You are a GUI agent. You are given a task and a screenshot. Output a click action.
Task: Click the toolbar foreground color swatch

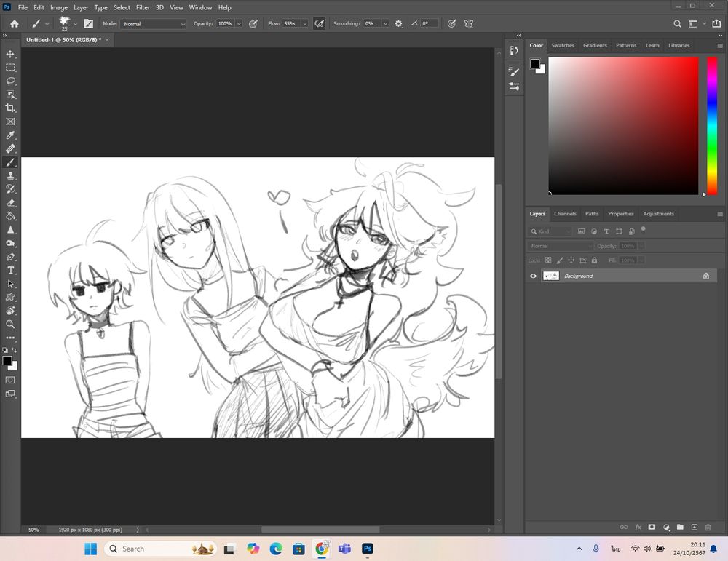[x=7, y=361]
